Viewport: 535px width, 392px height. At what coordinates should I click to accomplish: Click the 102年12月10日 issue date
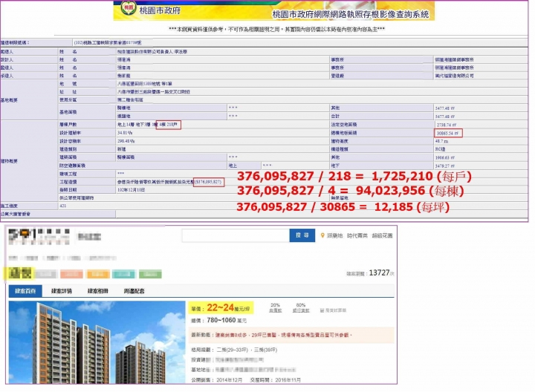(131, 190)
